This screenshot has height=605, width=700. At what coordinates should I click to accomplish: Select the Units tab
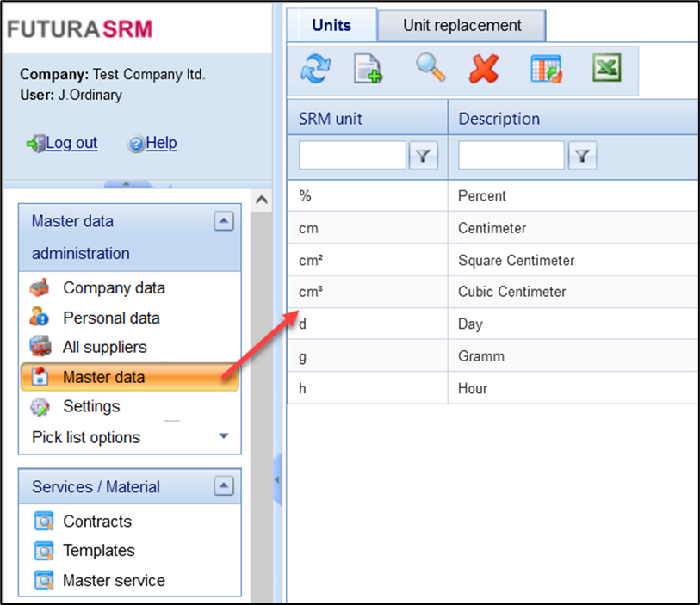click(331, 25)
